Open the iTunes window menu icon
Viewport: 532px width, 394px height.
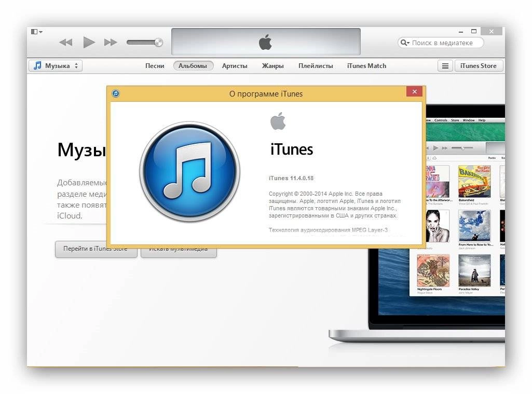(36, 32)
